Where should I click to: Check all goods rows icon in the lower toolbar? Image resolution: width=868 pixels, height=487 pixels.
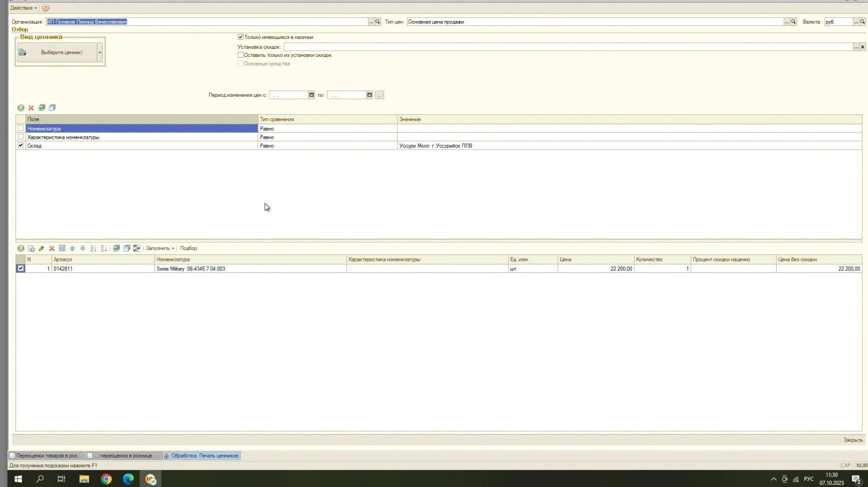[116, 248]
